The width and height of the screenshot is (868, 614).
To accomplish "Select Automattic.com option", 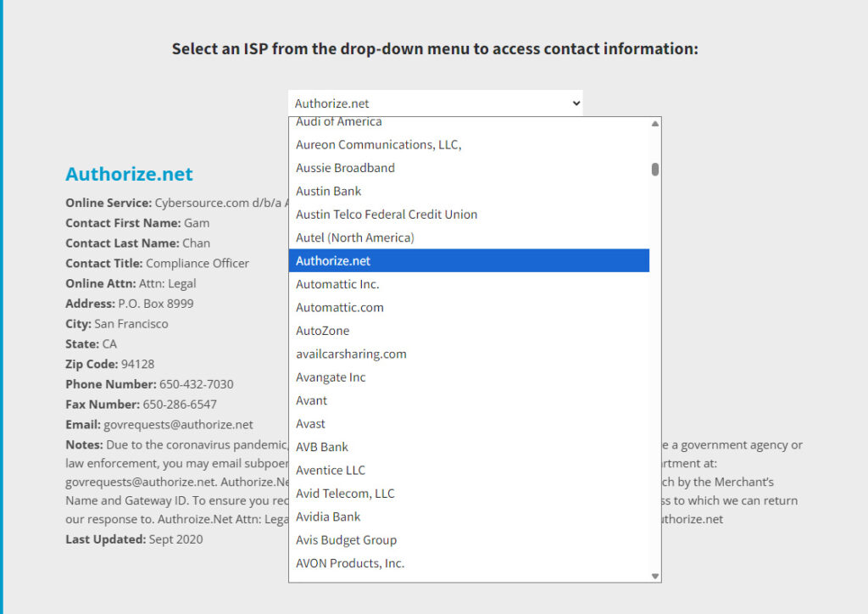I will point(340,307).
